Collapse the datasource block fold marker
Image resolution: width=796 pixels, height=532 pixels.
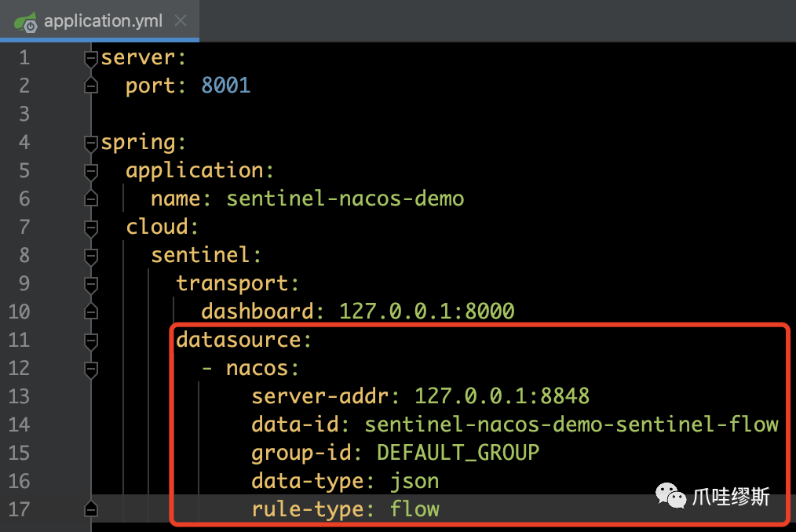(91, 341)
